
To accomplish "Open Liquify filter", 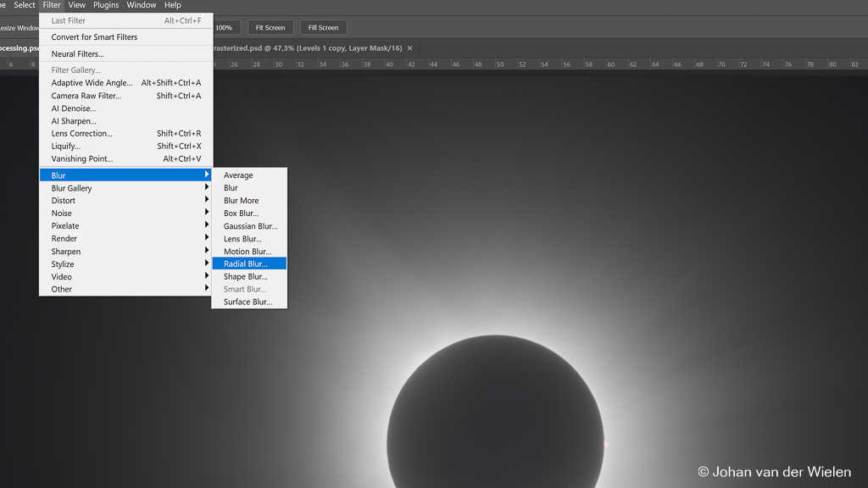I will point(126,146).
